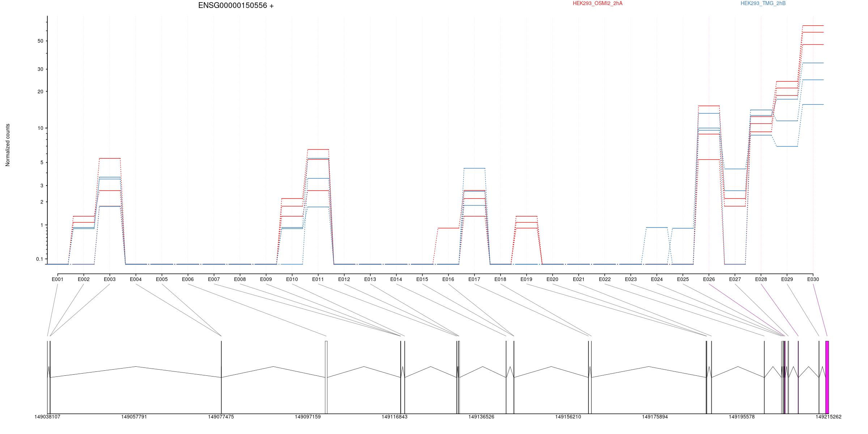This screenshot has height=434, width=868.
Task: Click exon label E028
Action: [761, 279]
